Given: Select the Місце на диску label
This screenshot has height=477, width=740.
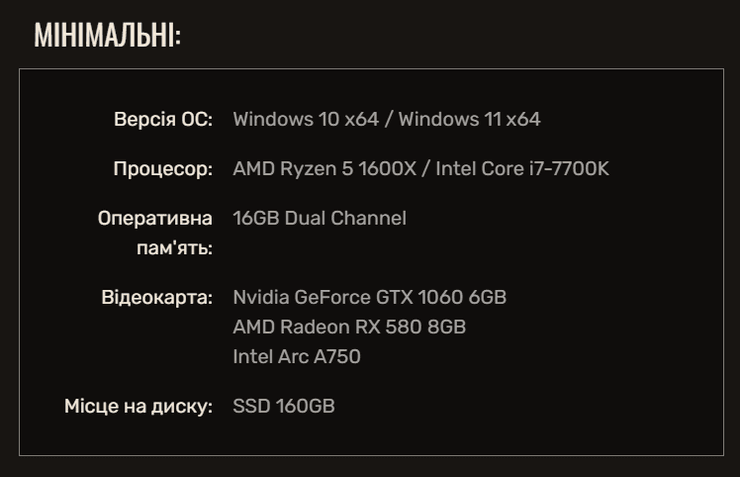Looking at the screenshot, I should (x=139, y=406).
